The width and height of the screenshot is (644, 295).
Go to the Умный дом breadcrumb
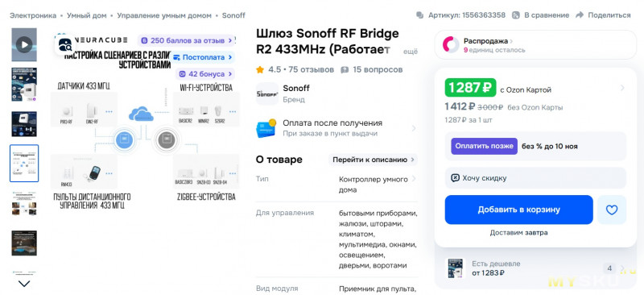(x=87, y=15)
